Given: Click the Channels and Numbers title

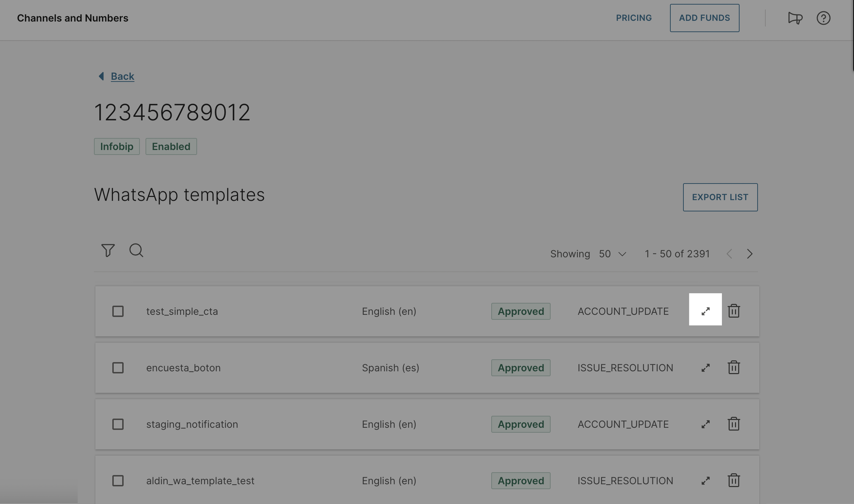Looking at the screenshot, I should point(73,18).
